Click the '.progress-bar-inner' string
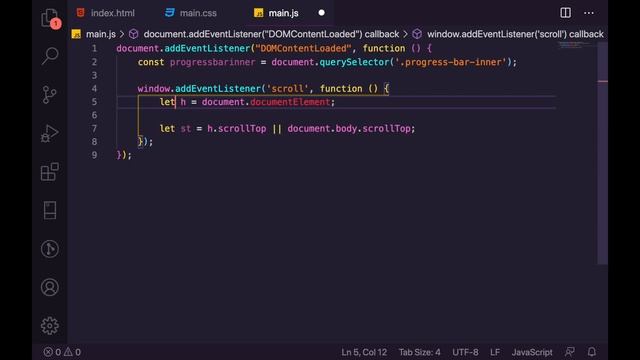Image resolution: width=640 pixels, height=360 pixels. (x=450, y=62)
